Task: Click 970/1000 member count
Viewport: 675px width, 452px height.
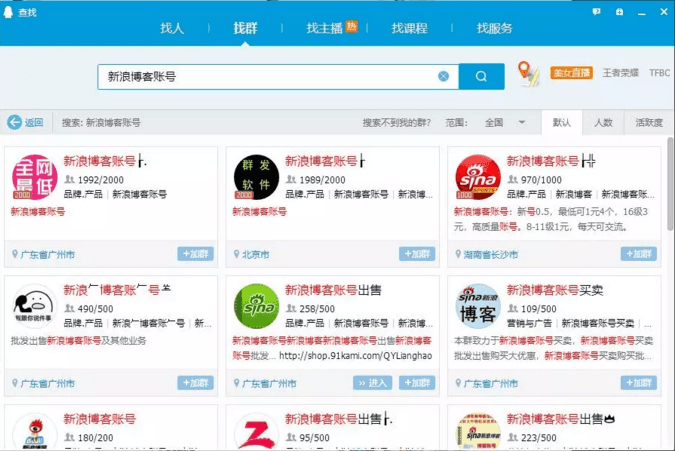Action: [x=540, y=180]
